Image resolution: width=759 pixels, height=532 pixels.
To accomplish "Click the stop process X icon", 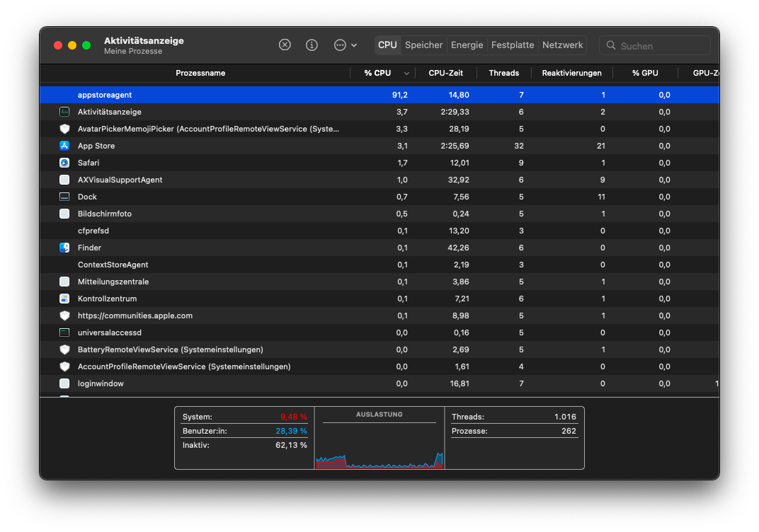I will [285, 45].
